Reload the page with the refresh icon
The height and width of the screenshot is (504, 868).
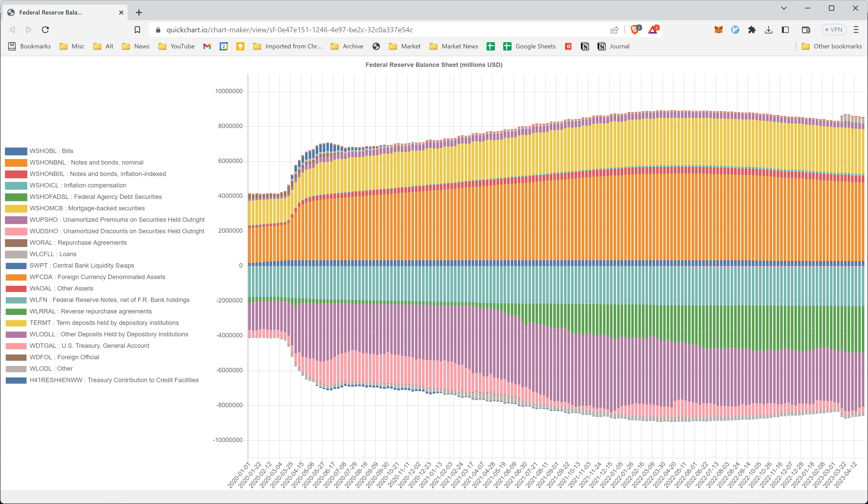[45, 30]
